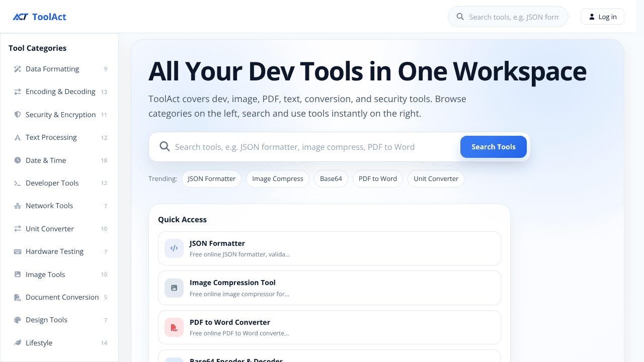Click the 'Trending:' label
This screenshot has height=362, width=644.
click(x=163, y=178)
